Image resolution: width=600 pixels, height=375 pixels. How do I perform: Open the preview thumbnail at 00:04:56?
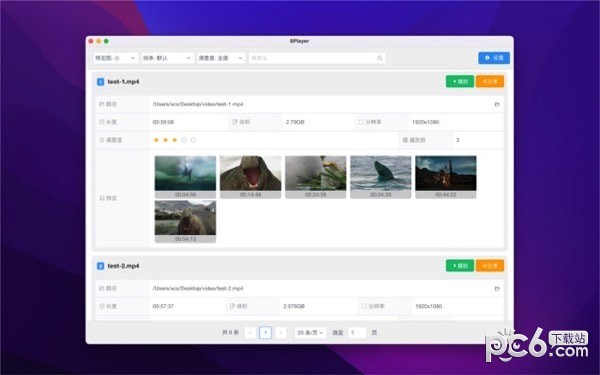[185, 177]
